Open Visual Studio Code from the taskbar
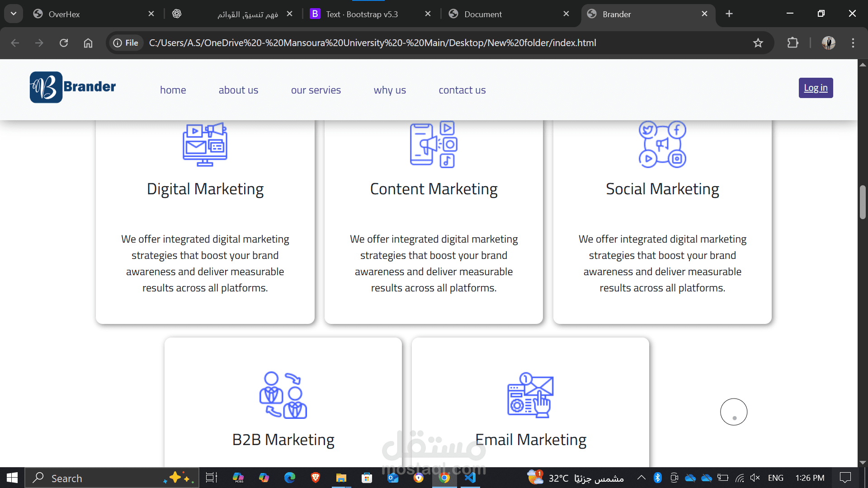868x488 pixels. (x=470, y=478)
